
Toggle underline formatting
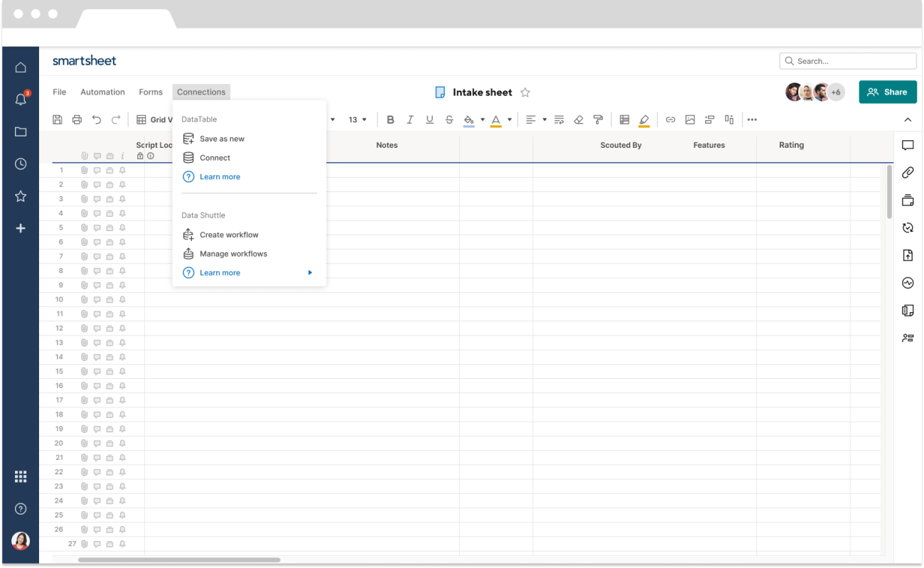429,119
